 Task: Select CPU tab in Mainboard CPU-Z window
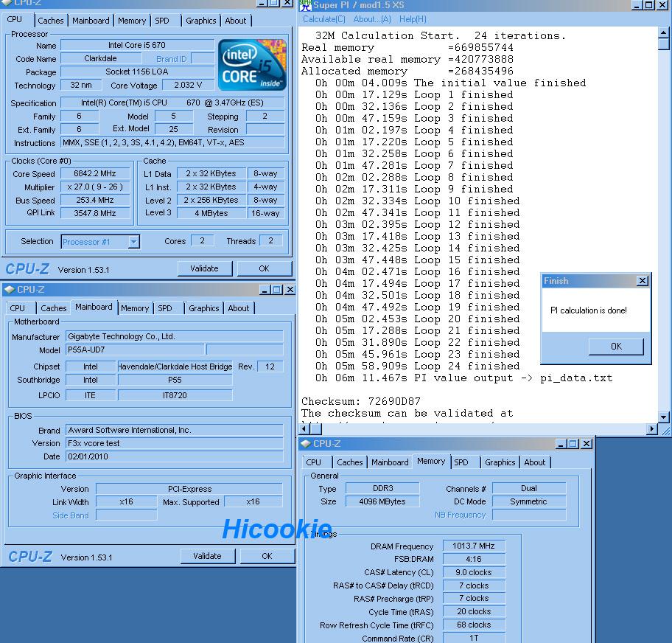click(17, 308)
